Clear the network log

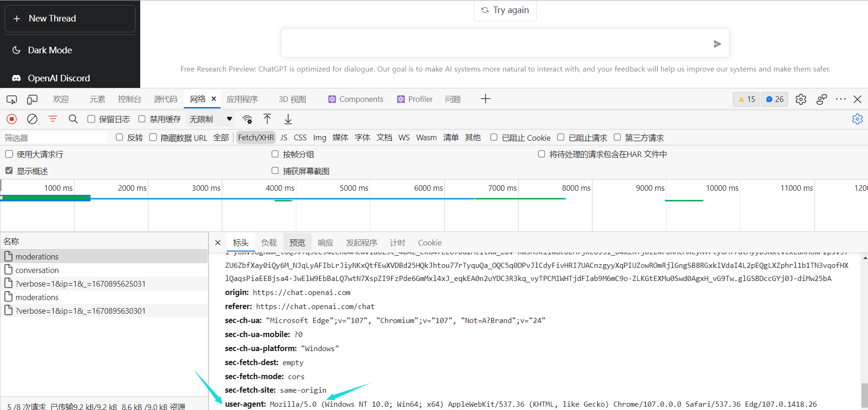pyautogui.click(x=32, y=119)
